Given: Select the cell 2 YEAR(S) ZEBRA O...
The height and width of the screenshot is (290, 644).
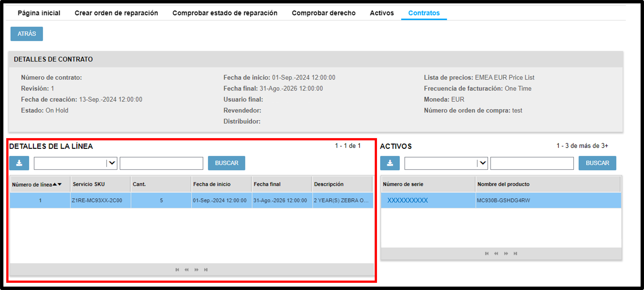Looking at the screenshot, I should 343,200.
